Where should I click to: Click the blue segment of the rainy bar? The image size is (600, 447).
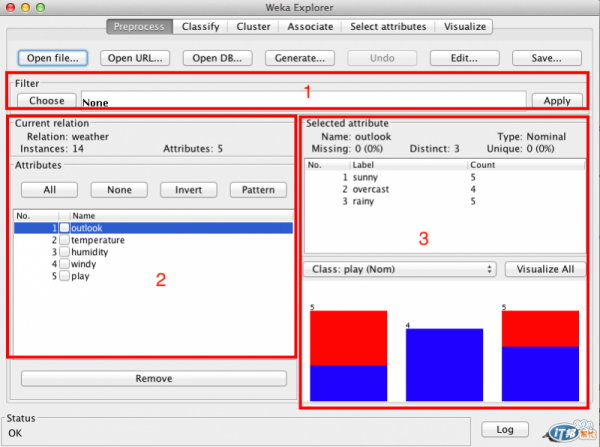pos(540,374)
